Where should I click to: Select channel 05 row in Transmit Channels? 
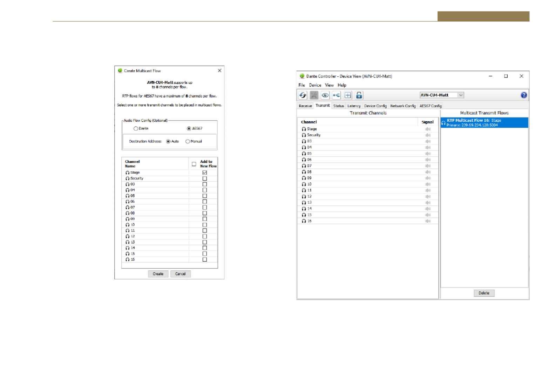pos(368,154)
